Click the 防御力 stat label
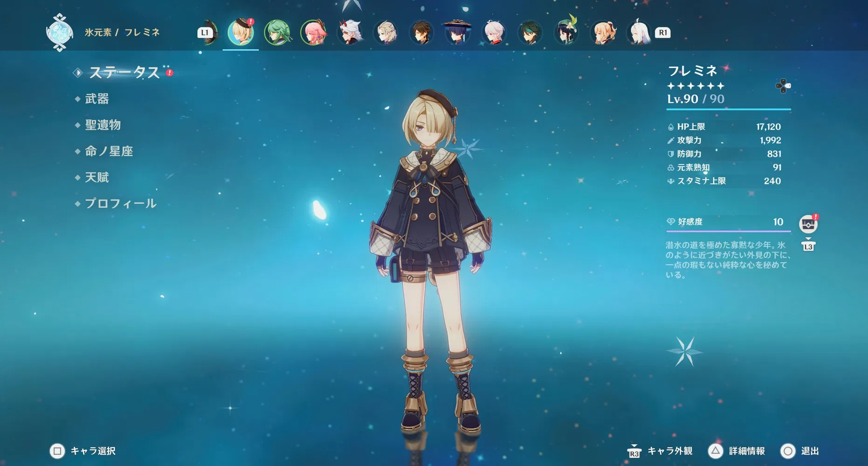This screenshot has height=466, width=868. coord(689,154)
